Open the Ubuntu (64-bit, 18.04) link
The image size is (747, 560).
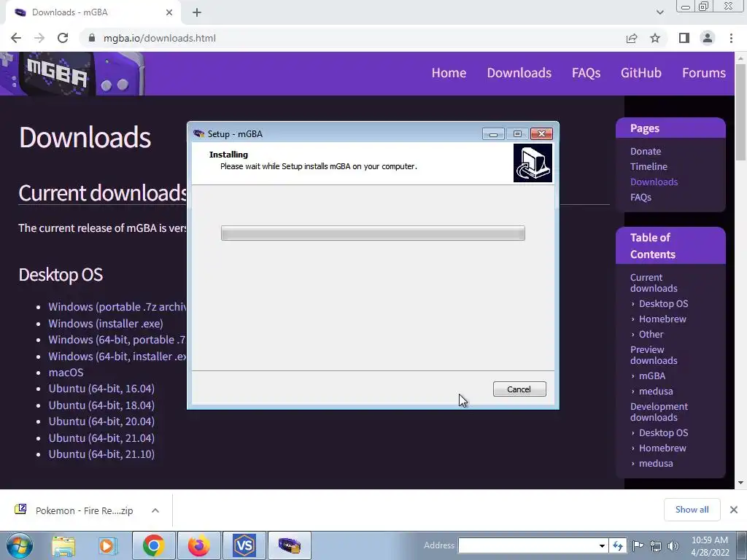coord(101,405)
